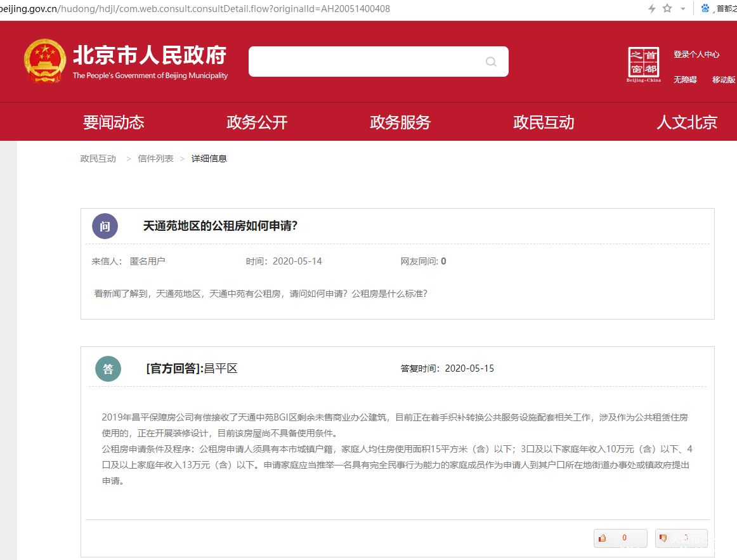Click the 首都之窗 Beijing-China logo
Viewport: 737px width, 560px height.
click(x=643, y=64)
